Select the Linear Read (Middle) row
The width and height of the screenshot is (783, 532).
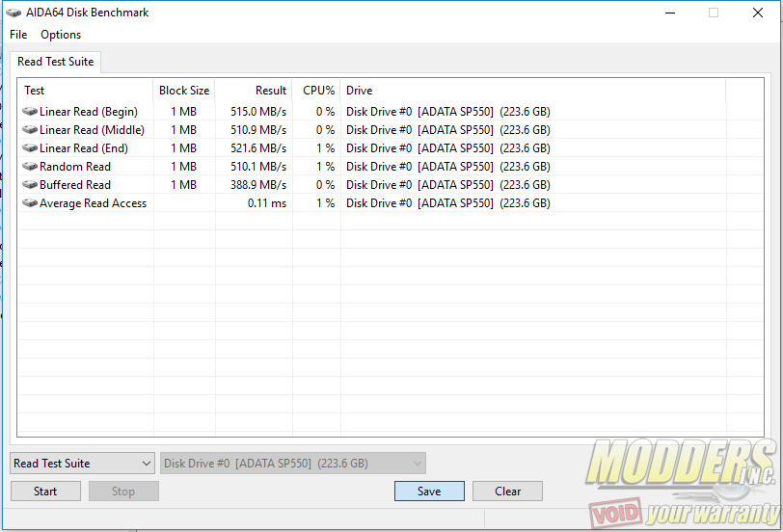click(x=391, y=130)
